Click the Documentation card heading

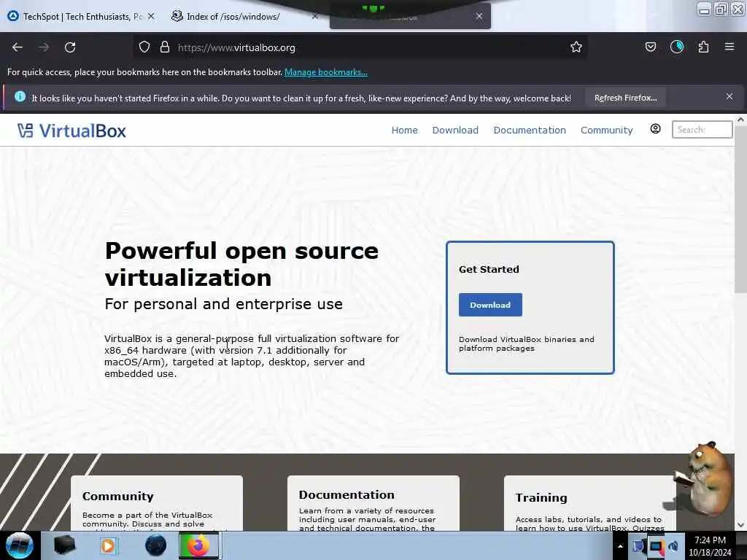[x=347, y=495]
